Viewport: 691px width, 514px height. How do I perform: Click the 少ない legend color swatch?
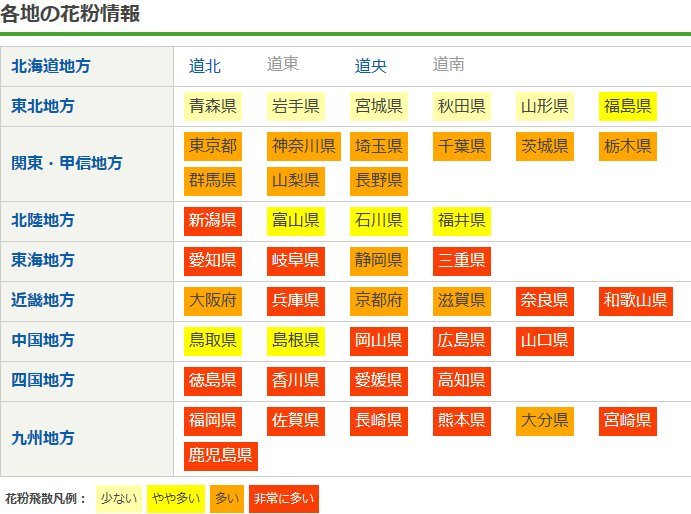pos(118,498)
